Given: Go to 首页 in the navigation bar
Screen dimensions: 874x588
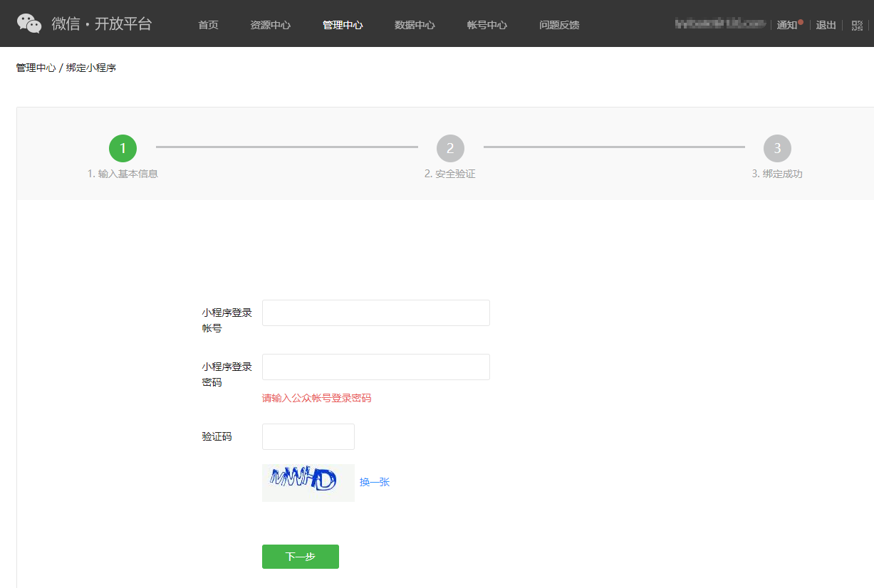Looking at the screenshot, I should click(208, 25).
